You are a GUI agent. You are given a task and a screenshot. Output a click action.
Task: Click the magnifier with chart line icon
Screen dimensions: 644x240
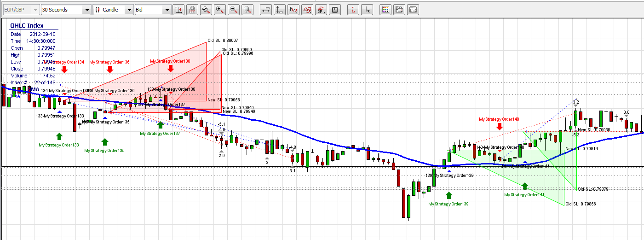[x=207, y=9]
